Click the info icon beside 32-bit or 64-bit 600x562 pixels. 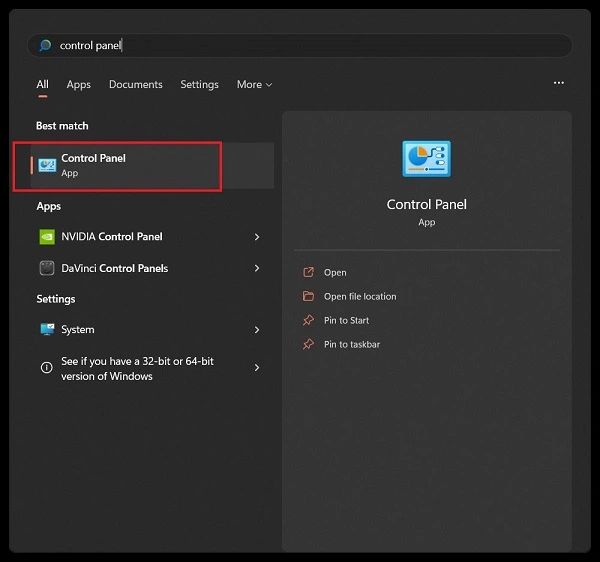pos(47,368)
